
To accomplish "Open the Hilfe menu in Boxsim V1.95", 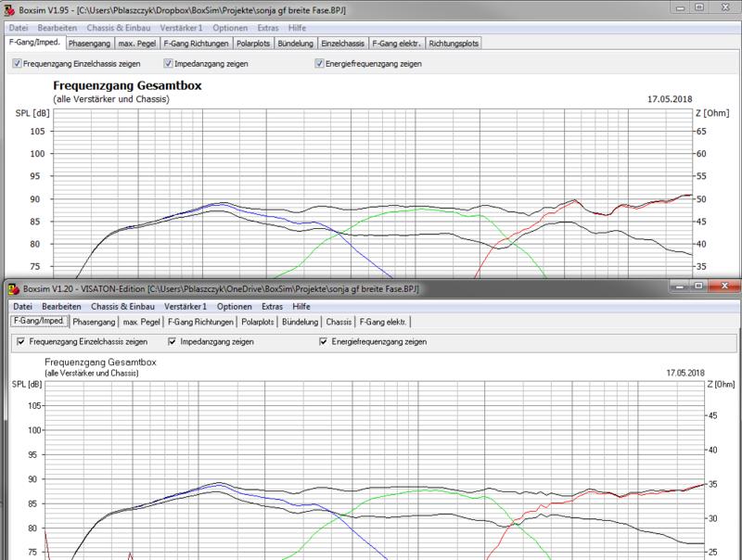I will [298, 28].
